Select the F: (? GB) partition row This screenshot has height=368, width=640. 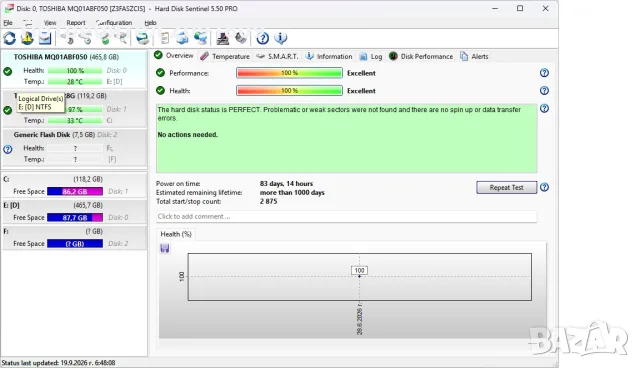(x=74, y=237)
